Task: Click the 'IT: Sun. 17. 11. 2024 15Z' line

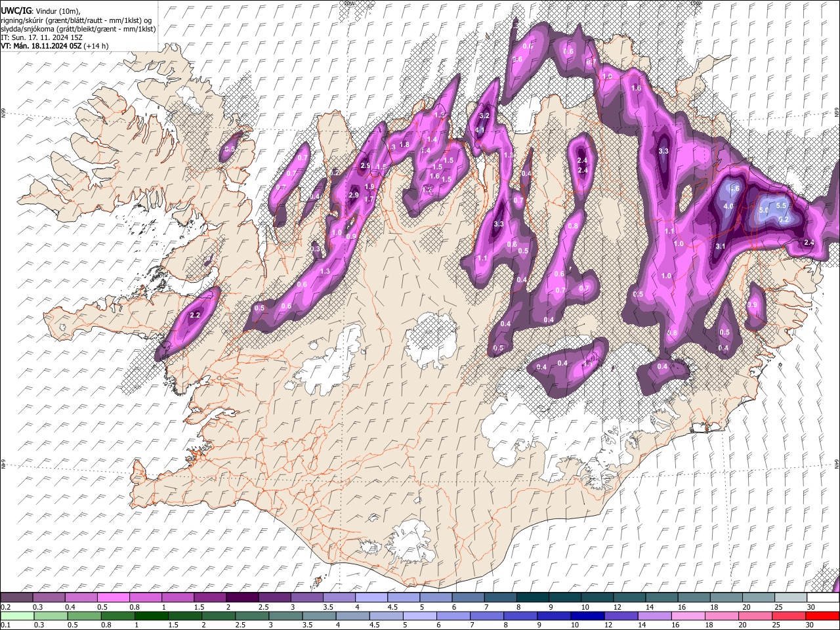Action: [41, 37]
